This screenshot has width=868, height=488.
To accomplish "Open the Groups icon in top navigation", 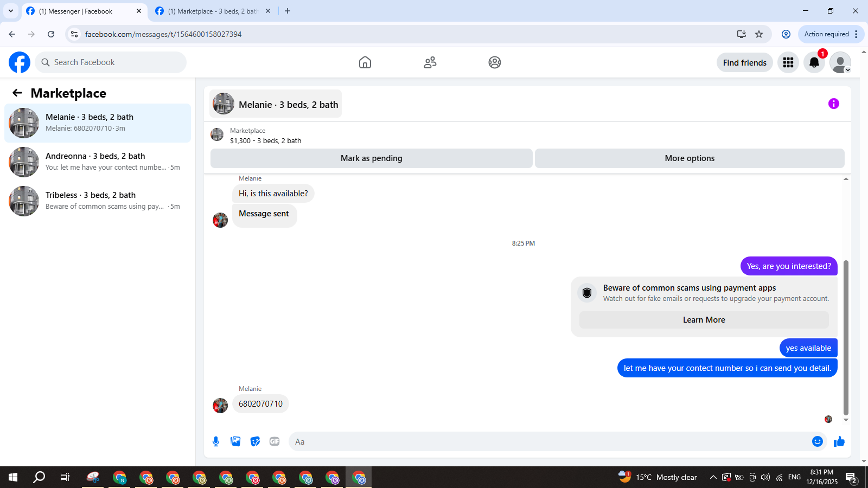I will point(495,62).
